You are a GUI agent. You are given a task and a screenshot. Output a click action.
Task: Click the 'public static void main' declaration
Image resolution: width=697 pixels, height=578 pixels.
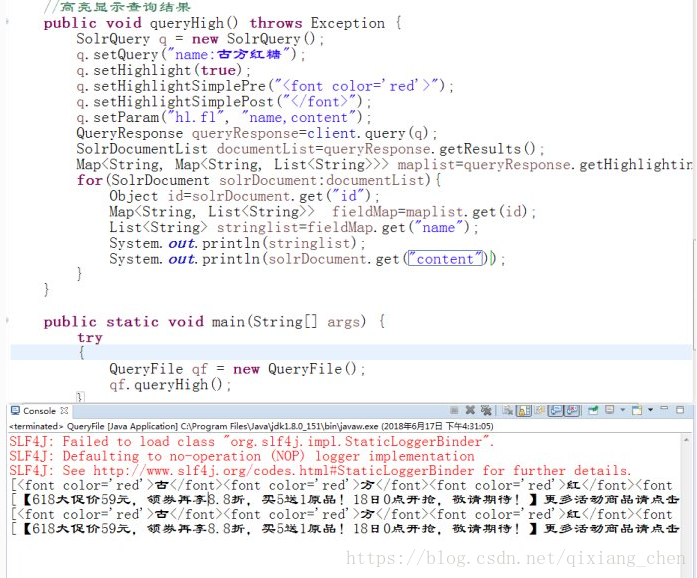click(214, 321)
